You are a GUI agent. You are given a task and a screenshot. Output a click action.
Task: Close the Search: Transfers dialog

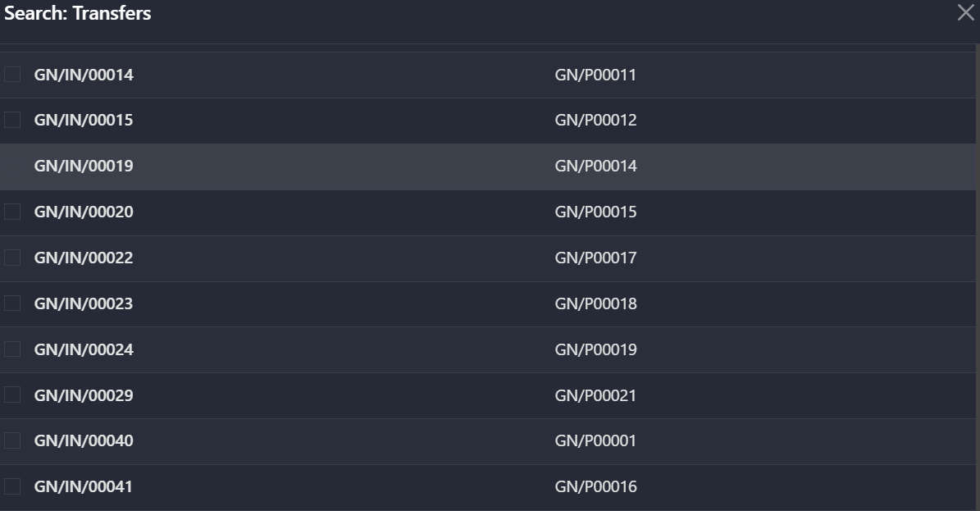965,13
